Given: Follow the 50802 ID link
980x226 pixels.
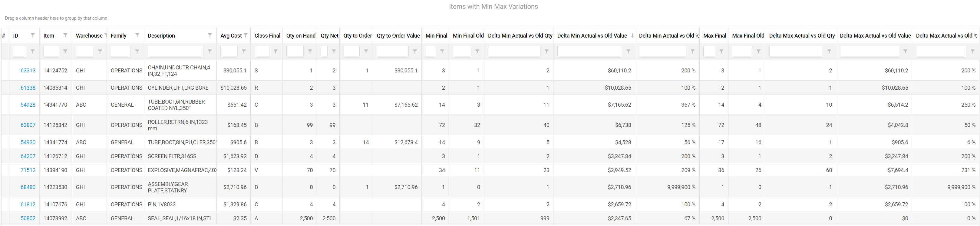Looking at the screenshot, I should [28, 218].
